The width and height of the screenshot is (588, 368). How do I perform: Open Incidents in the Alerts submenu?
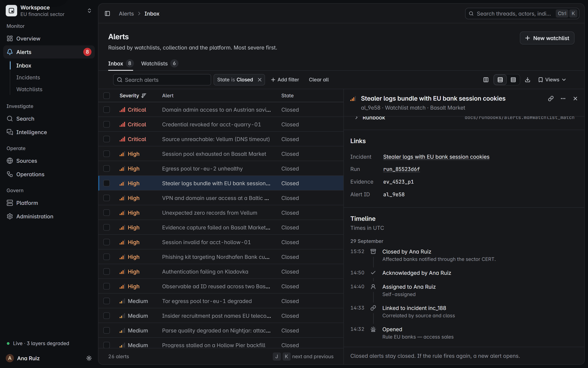point(28,77)
